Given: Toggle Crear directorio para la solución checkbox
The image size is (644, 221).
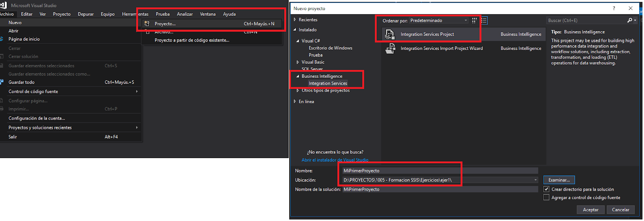Looking at the screenshot, I should 547,189.
